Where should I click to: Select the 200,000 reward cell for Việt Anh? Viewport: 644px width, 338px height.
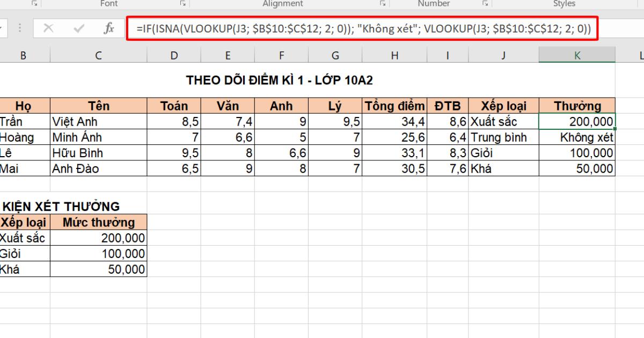click(576, 121)
